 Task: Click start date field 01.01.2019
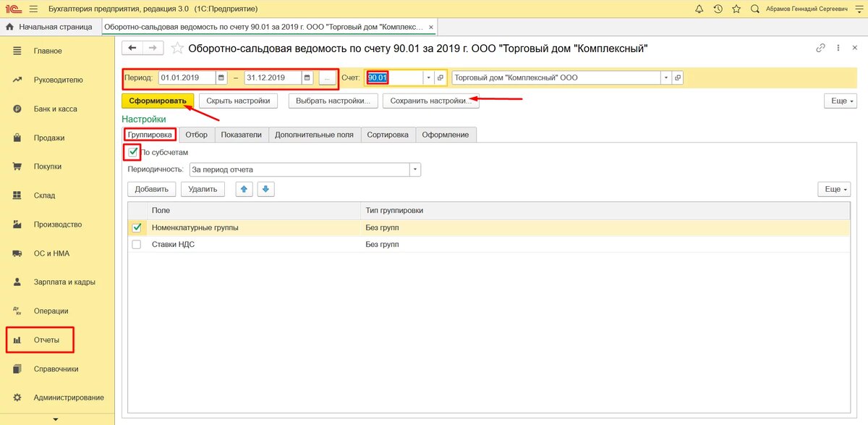coord(186,77)
